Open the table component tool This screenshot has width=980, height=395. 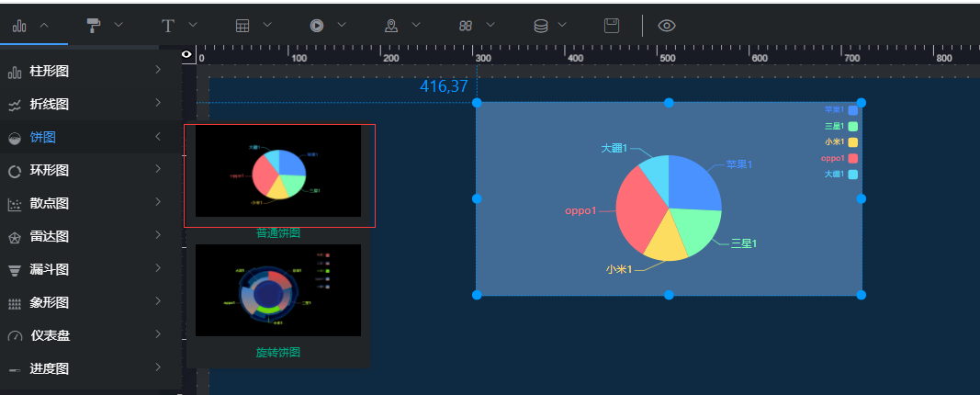242,26
